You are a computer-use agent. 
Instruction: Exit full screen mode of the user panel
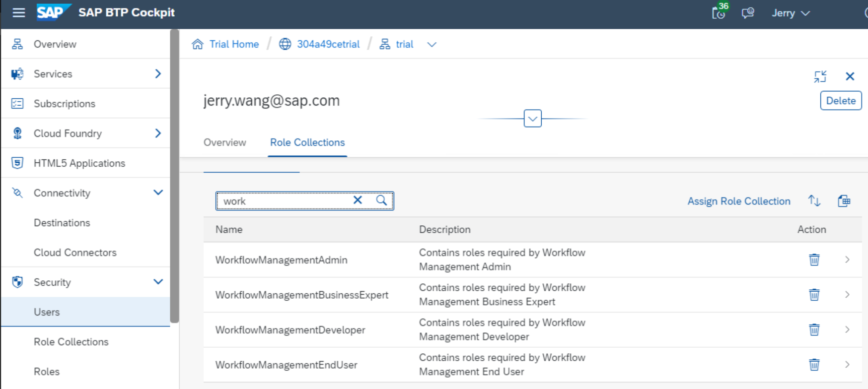pos(820,76)
